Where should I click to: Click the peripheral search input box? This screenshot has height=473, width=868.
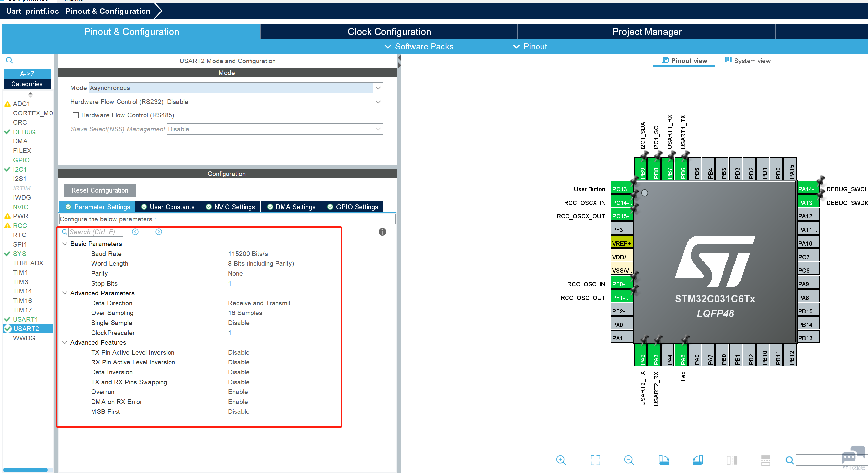[34, 60]
